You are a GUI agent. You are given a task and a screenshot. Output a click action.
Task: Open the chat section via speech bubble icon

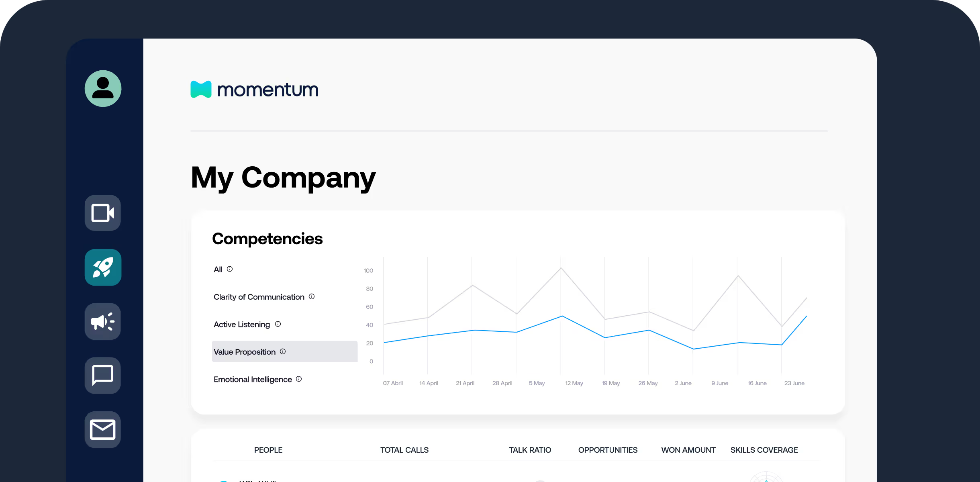click(x=103, y=376)
